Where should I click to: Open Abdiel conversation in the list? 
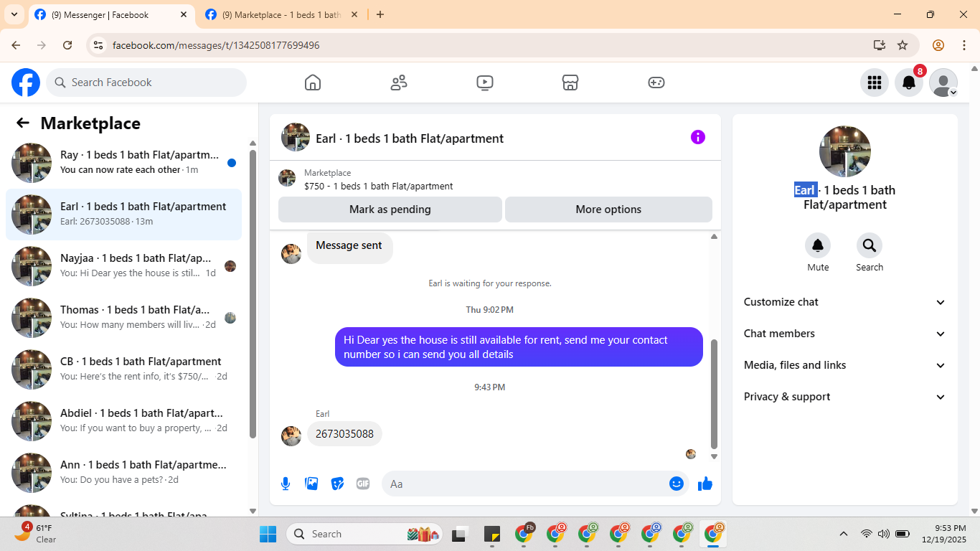click(123, 421)
